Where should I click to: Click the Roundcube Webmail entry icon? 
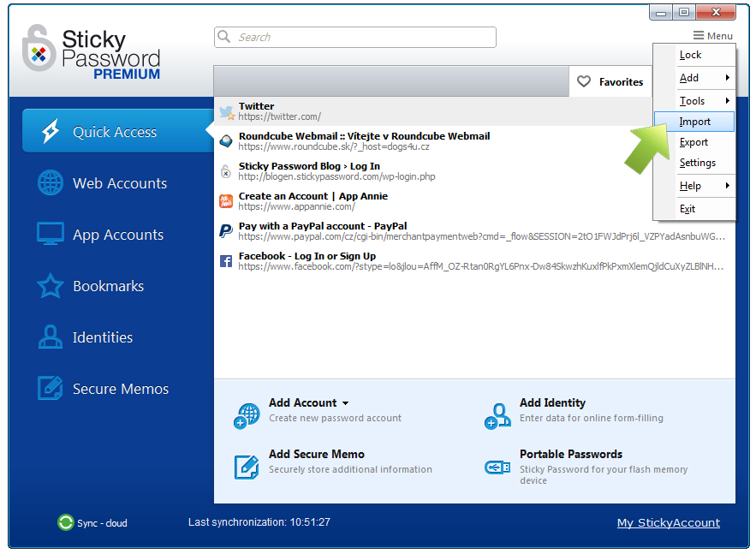coord(226,141)
